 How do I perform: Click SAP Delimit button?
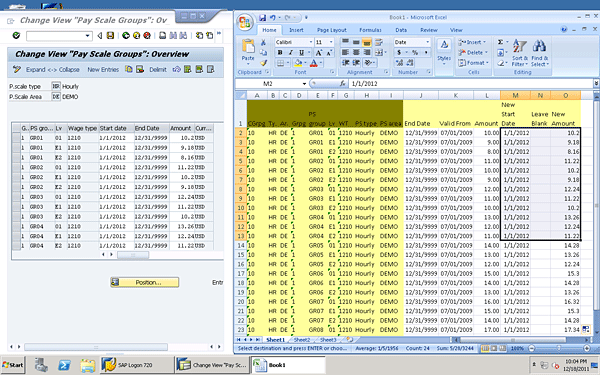click(158, 70)
